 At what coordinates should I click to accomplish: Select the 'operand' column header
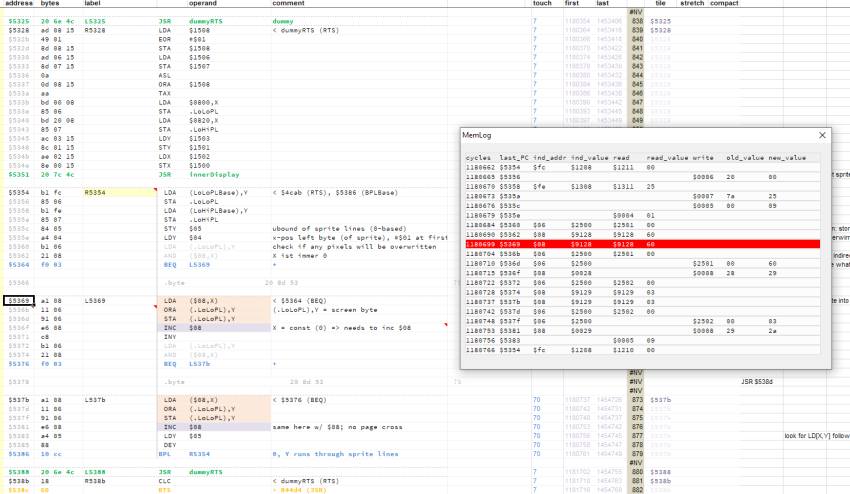pyautogui.click(x=203, y=5)
